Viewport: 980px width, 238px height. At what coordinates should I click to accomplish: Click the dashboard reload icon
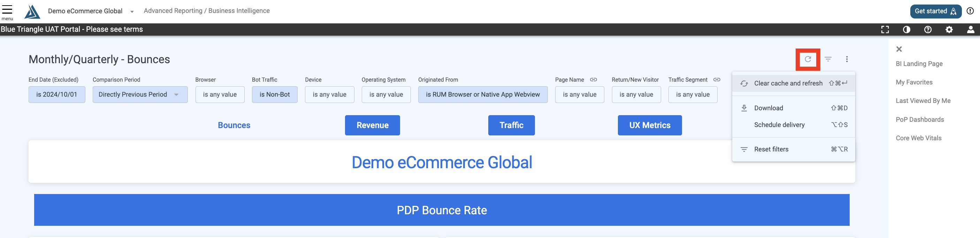coord(807,59)
